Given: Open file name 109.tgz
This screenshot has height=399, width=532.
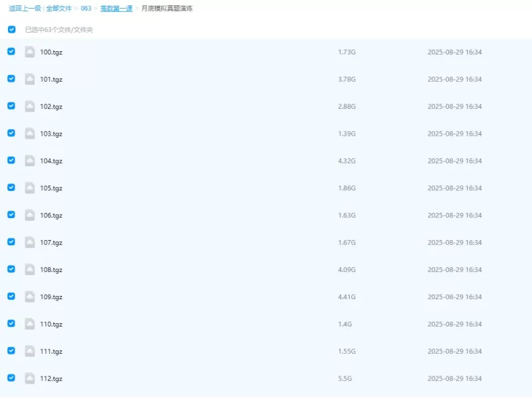Looking at the screenshot, I should click(x=51, y=297).
